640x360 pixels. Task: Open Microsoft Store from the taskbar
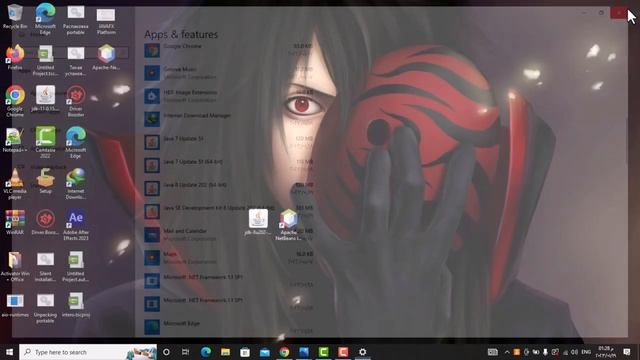pos(245,352)
